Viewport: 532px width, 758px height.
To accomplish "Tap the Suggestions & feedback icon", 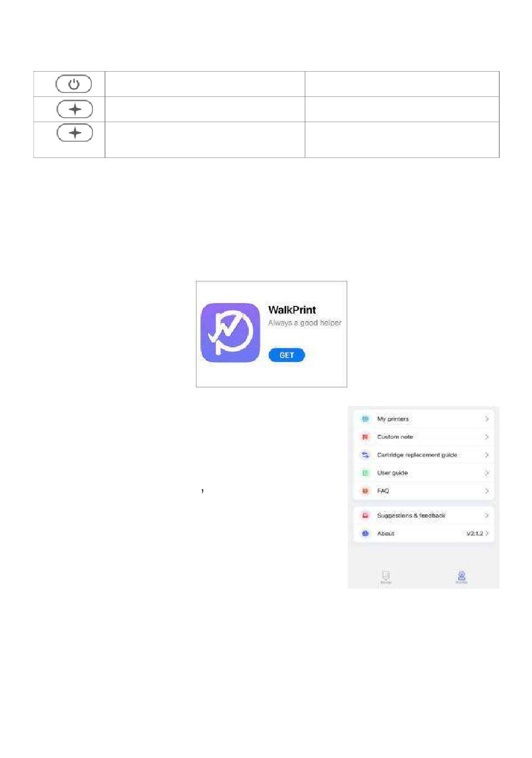I will pos(365,515).
